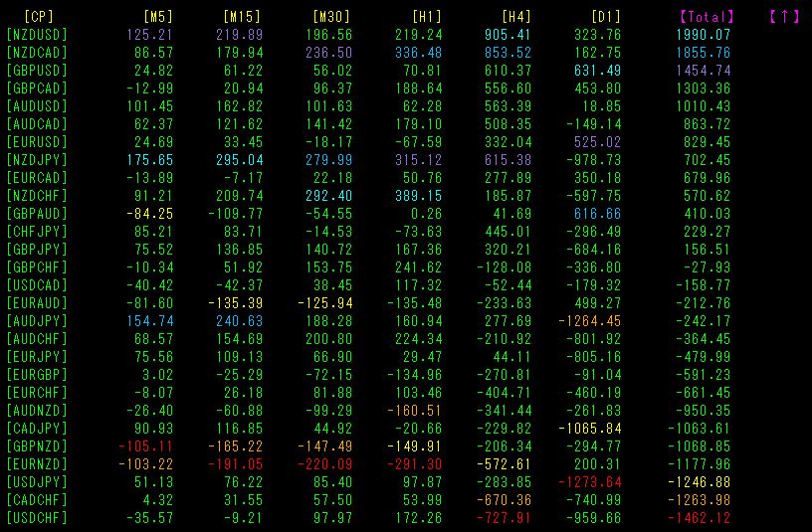Click the [D1] column header

coord(606,17)
